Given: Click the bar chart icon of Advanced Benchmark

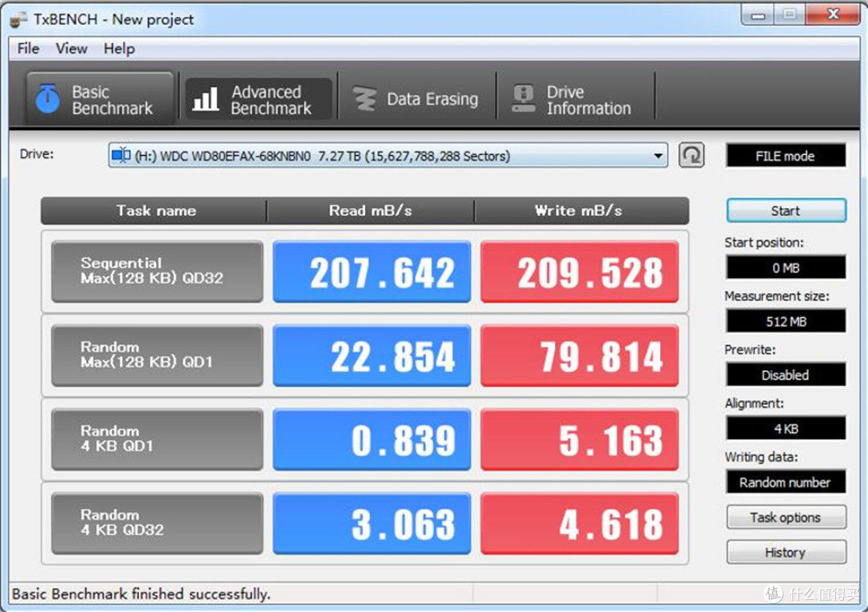Looking at the screenshot, I should (206, 100).
